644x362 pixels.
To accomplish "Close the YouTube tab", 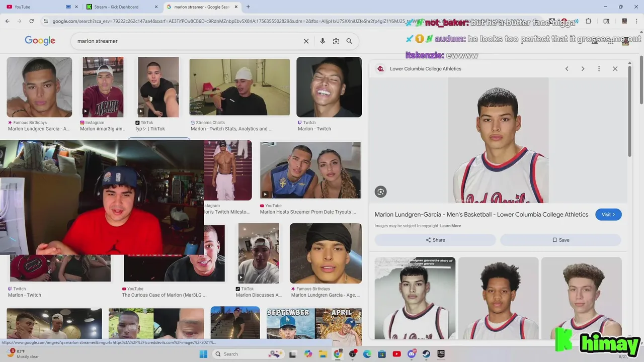I will click(76, 7).
